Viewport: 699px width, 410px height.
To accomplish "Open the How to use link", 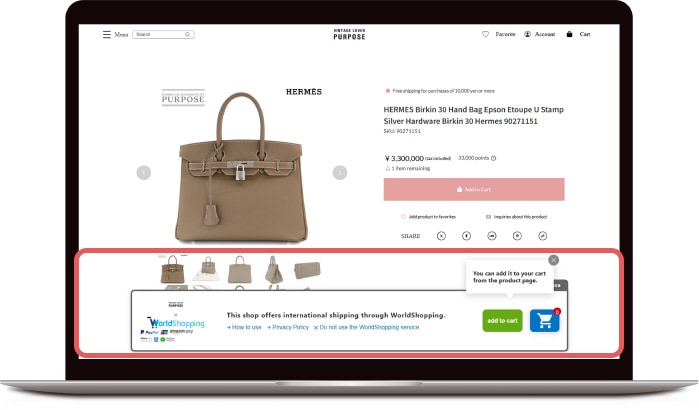I will click(x=244, y=327).
